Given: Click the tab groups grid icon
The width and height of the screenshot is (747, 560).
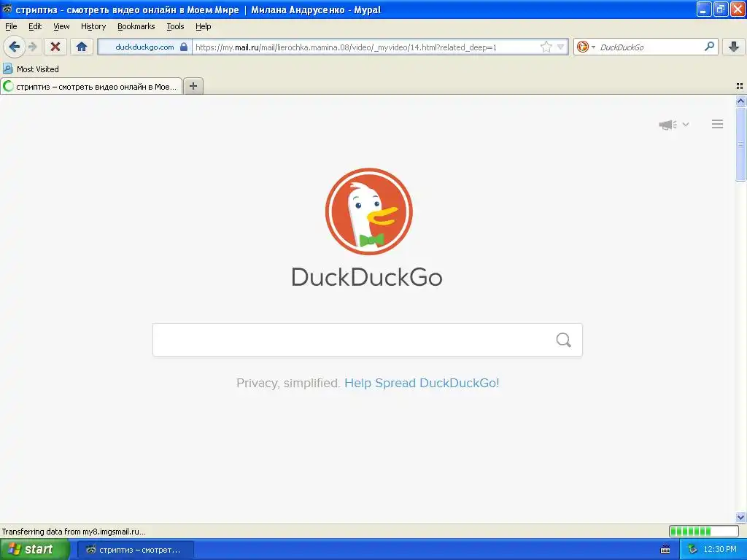Looking at the screenshot, I should point(740,86).
